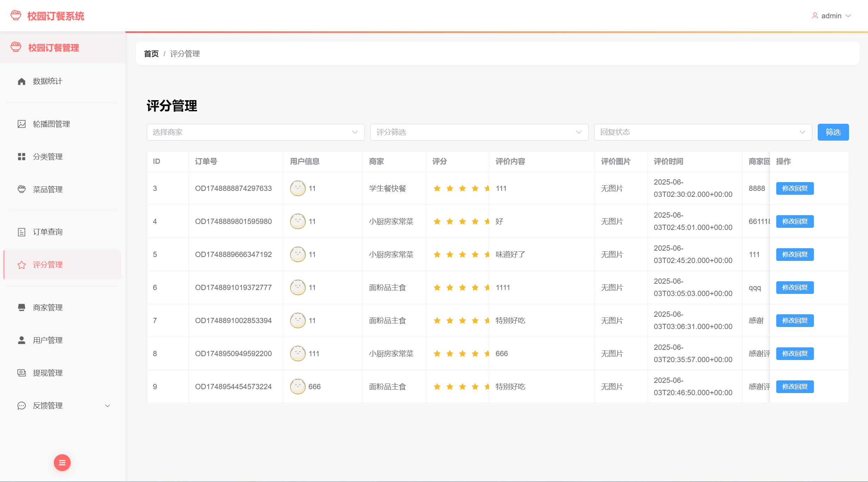This screenshot has height=482, width=868.
Task: Click the 首页 breadcrumb link
Action: pyautogui.click(x=151, y=54)
